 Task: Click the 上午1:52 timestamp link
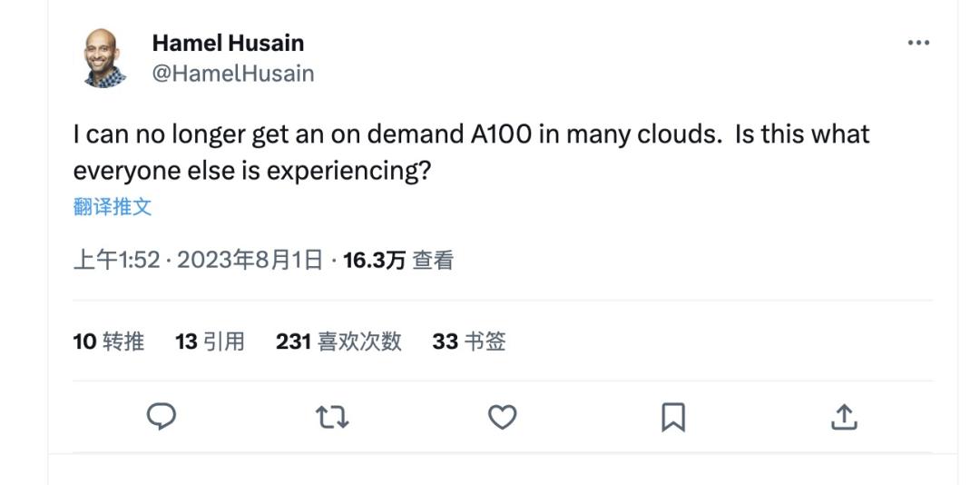116,261
